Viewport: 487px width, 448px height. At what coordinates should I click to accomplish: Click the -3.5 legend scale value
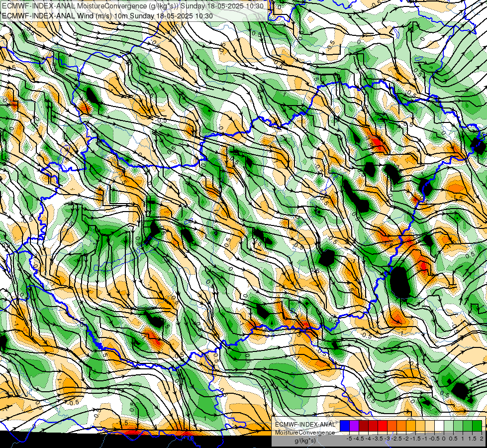(378, 439)
